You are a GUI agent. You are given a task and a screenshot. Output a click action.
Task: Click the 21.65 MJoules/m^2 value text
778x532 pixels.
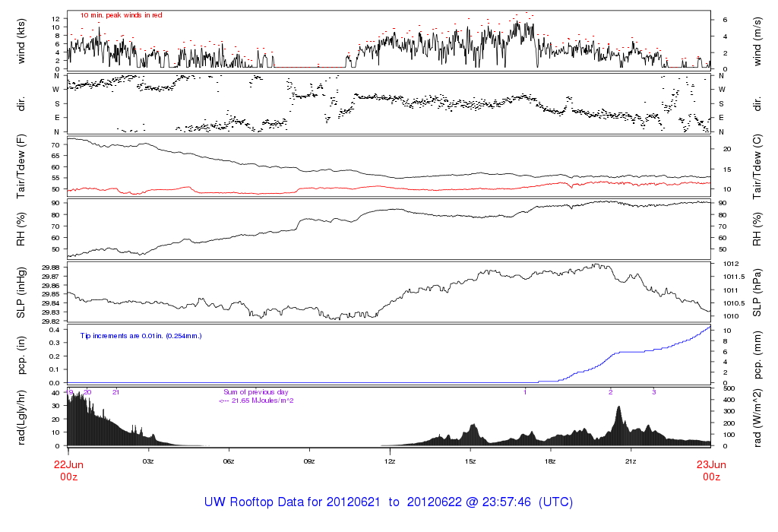click(256, 401)
